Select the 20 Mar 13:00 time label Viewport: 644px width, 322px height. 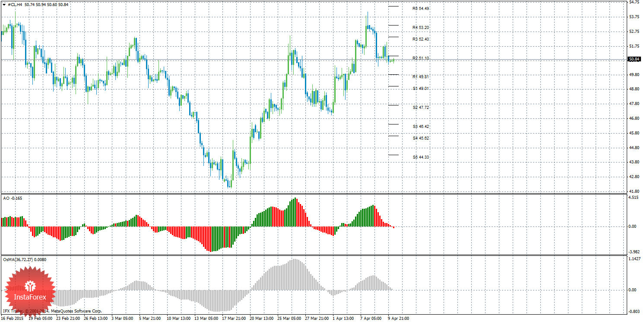coord(262,319)
